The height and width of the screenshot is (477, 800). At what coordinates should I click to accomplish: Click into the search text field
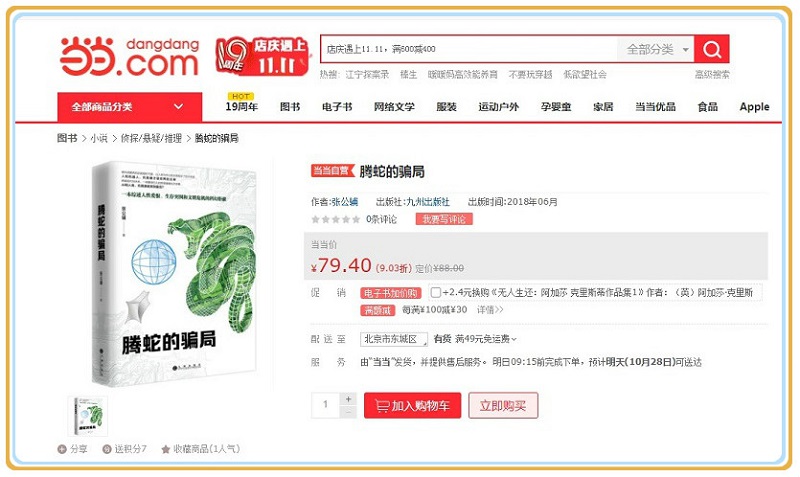coord(469,49)
